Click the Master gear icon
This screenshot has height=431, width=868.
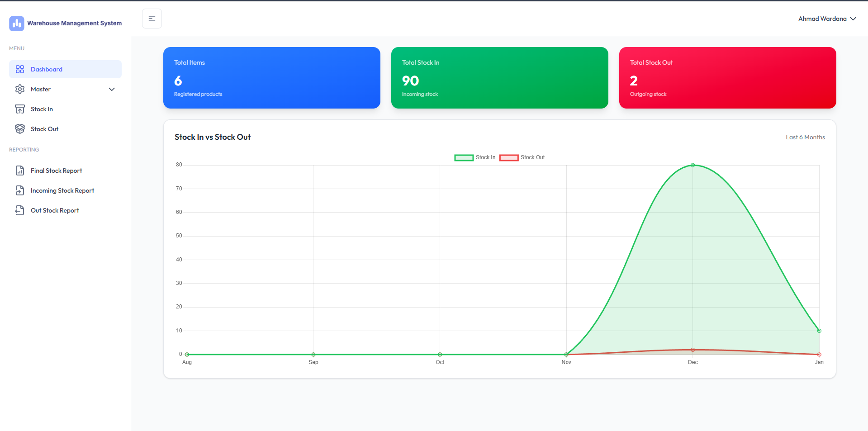(x=20, y=89)
